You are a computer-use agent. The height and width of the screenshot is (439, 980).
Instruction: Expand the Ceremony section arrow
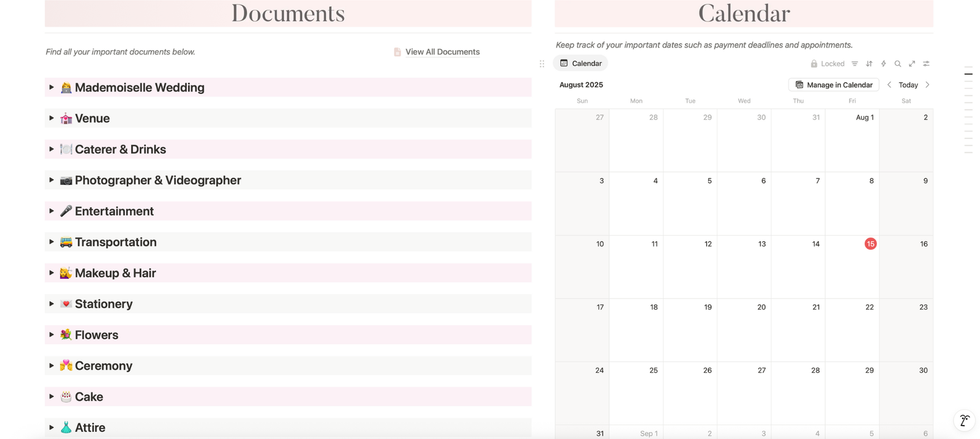pyautogui.click(x=51, y=366)
